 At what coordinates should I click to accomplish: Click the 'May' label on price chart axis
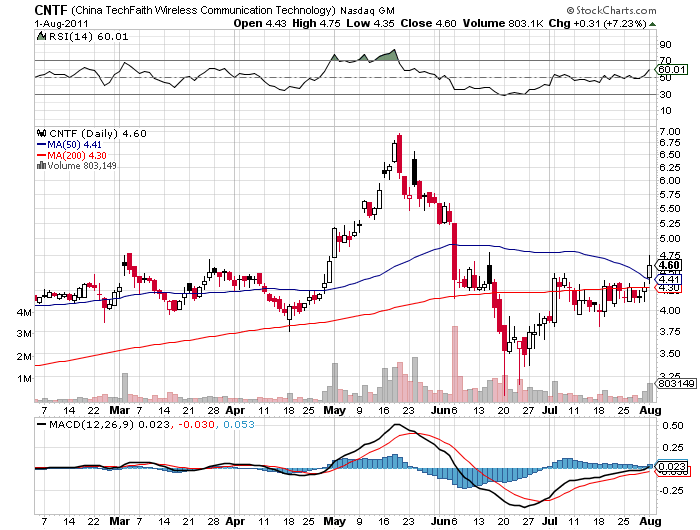(x=334, y=410)
